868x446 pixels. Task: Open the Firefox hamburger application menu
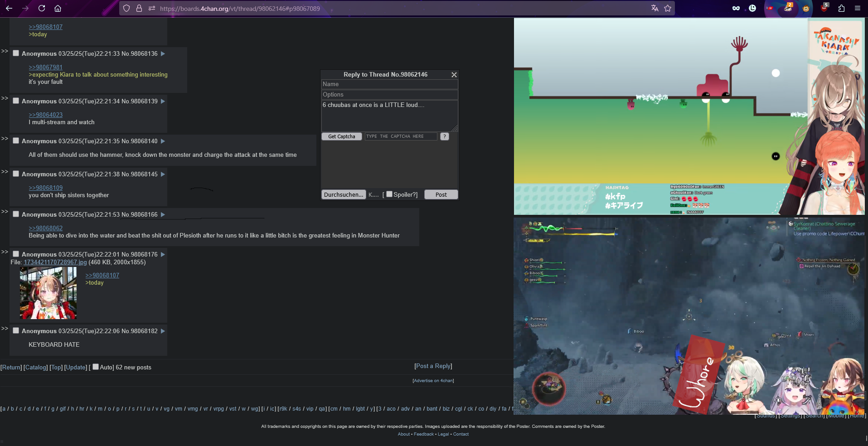857,8
